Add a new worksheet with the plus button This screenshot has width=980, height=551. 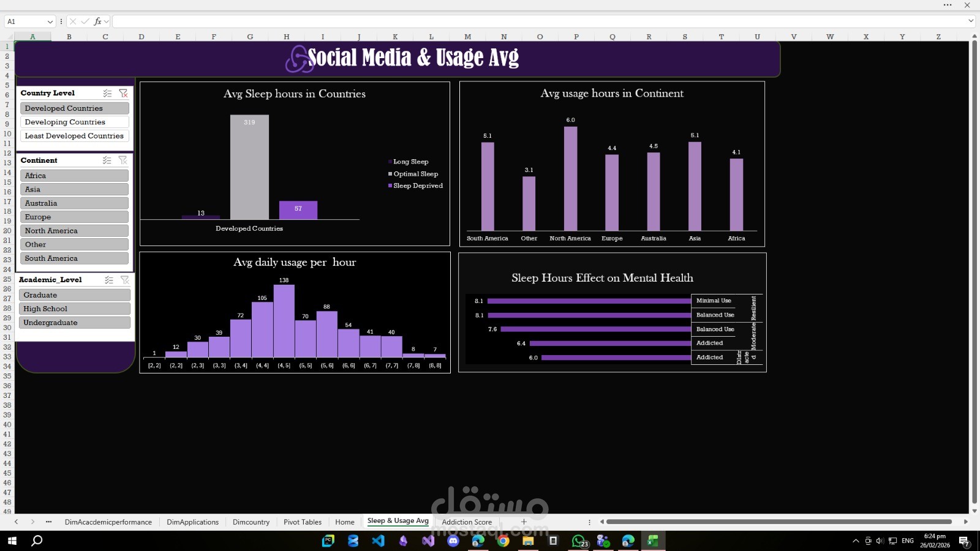tap(524, 522)
